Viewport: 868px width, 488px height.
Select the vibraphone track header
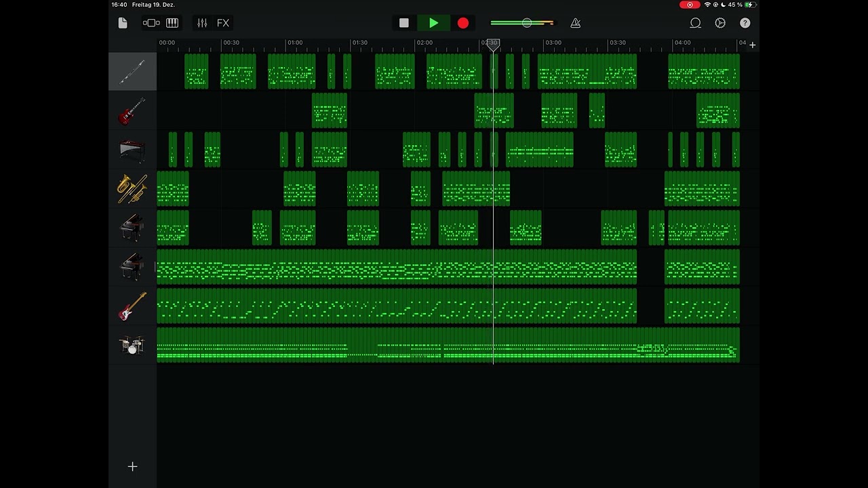(132, 150)
